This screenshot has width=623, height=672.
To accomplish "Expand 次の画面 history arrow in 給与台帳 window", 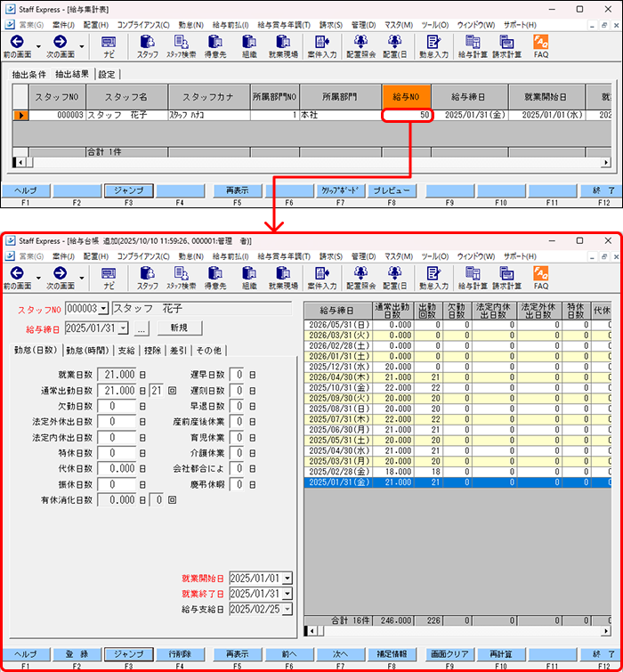I will [81, 278].
